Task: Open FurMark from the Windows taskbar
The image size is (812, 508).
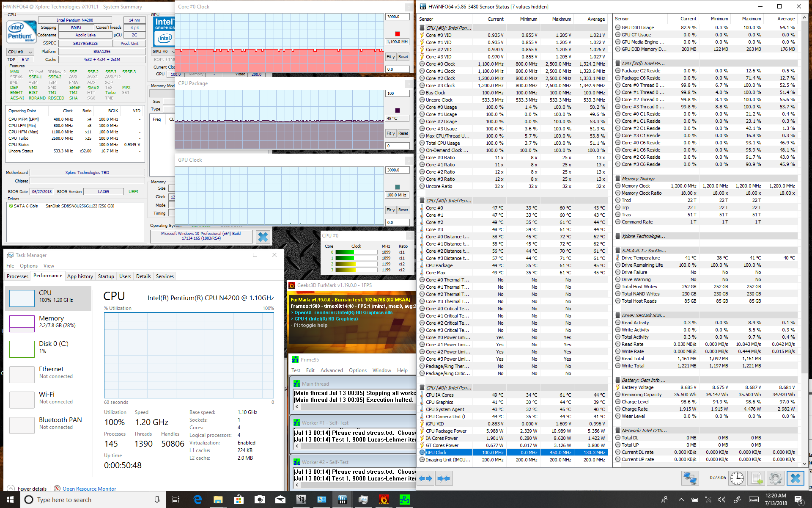Action: [384, 500]
